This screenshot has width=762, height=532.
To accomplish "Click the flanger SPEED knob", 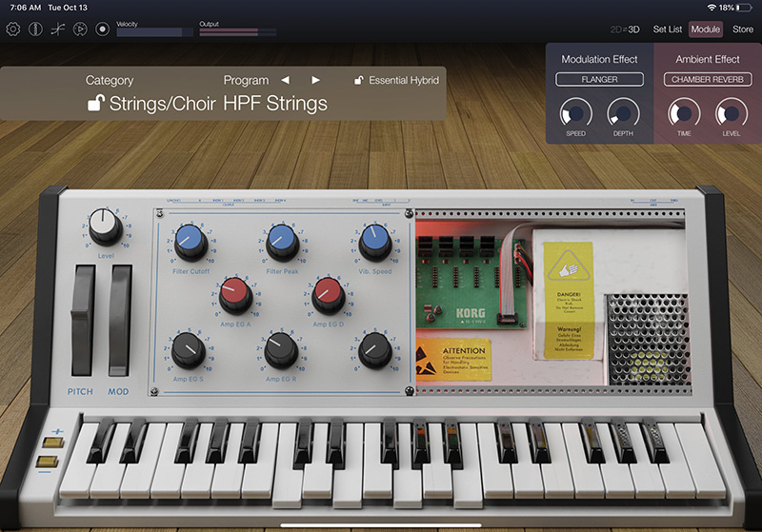I will point(576,113).
